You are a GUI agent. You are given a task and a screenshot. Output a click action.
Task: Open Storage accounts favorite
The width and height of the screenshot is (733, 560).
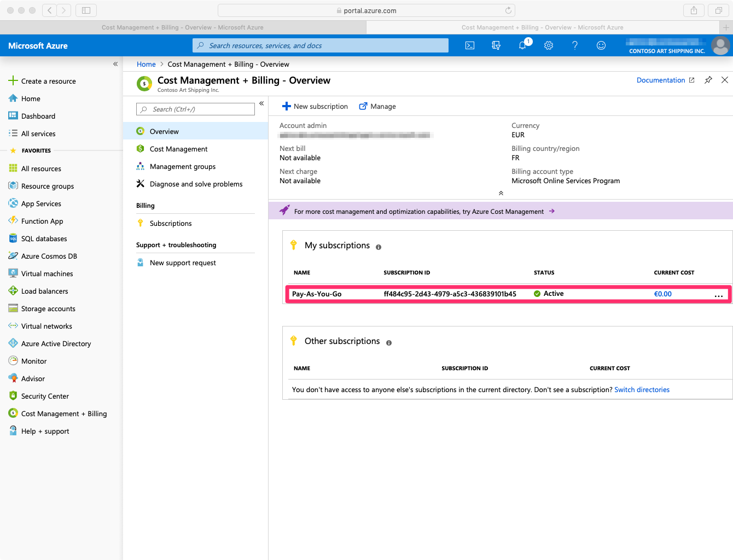42,308
